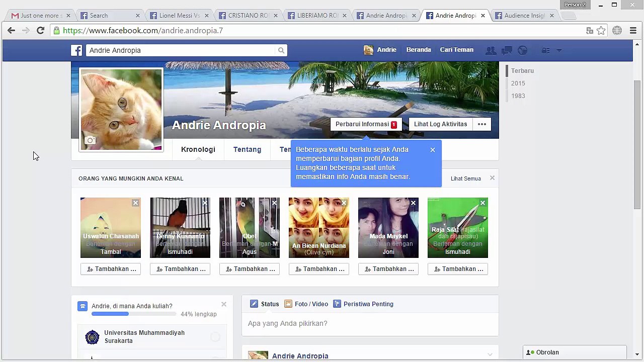Click translate icon in address bar
644x362 pixels.
point(590,31)
